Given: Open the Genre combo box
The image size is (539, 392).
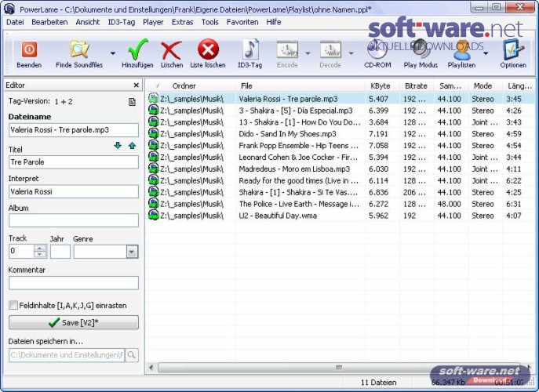Looking at the screenshot, I should tap(132, 252).
